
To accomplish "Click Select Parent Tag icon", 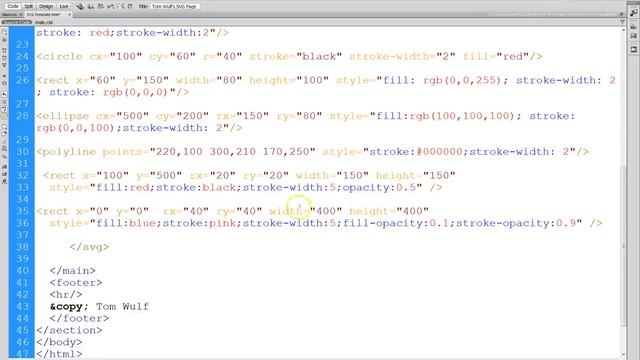I will point(4,75).
